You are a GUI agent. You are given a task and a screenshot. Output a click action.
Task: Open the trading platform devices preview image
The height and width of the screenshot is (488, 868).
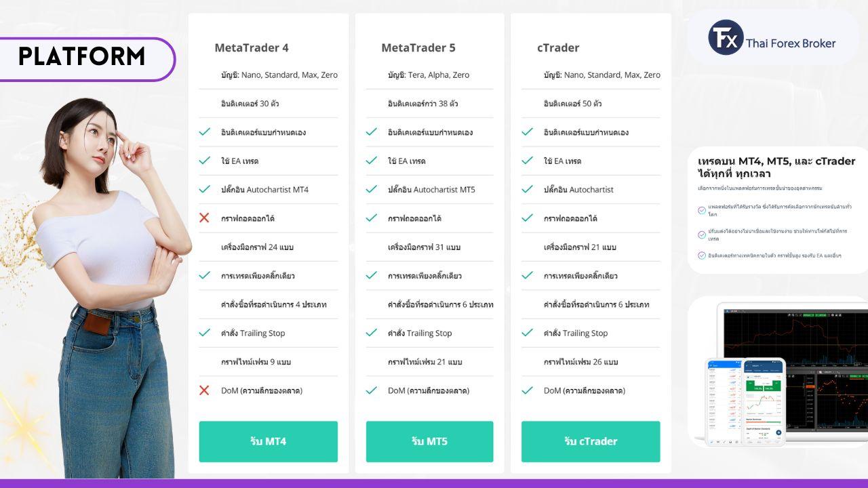coord(780,373)
